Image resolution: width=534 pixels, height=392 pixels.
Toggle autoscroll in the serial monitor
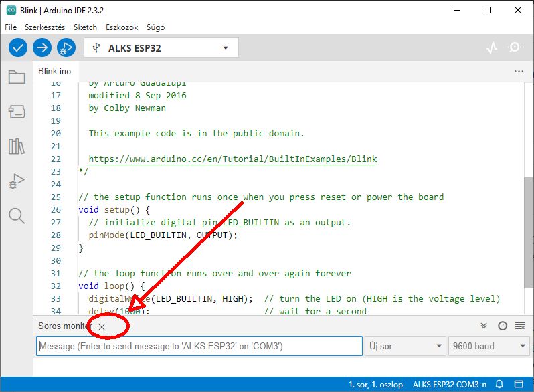[x=484, y=326]
